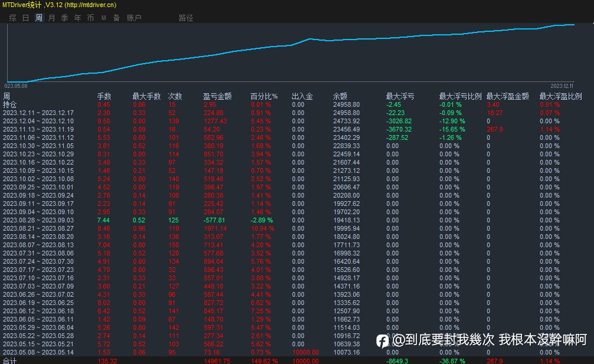Select the 日 daily statistics tab
This screenshot has width=594, height=364.
point(26,18)
